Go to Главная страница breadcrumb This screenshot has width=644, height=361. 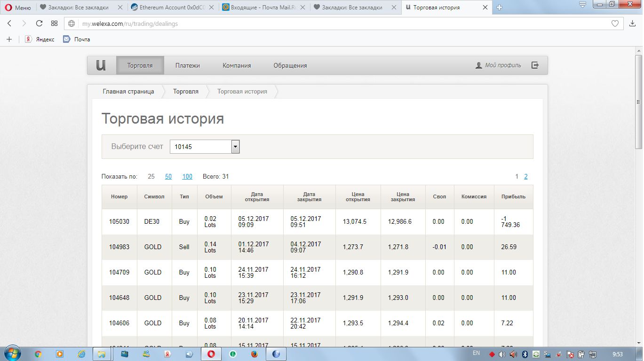[x=128, y=91]
